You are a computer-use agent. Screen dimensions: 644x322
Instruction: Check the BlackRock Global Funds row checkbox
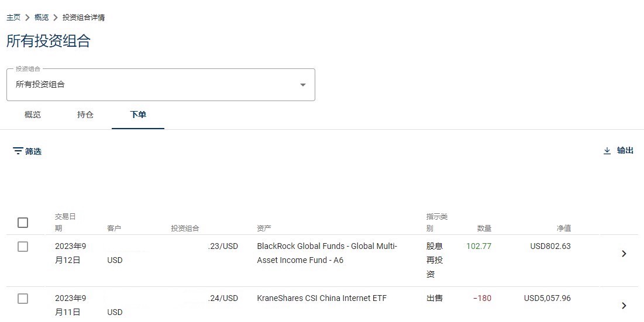23,247
